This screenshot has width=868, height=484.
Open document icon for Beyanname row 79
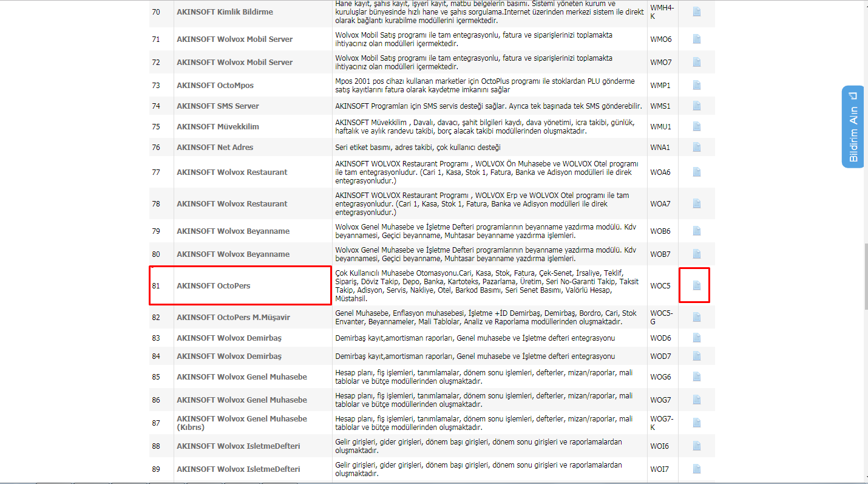[696, 231]
